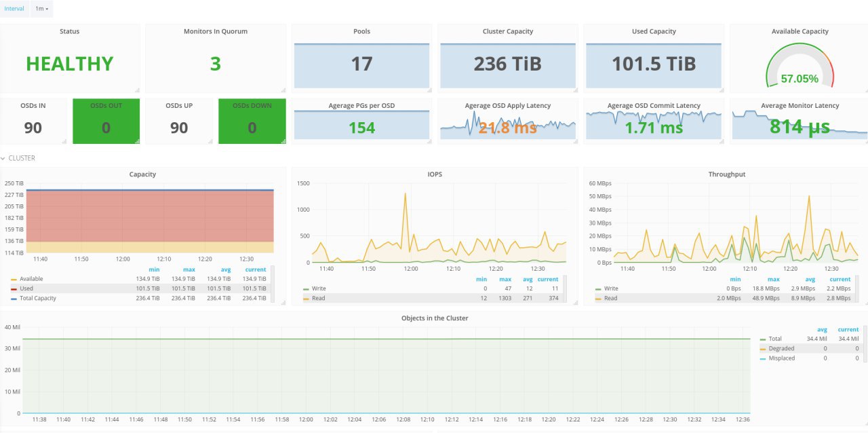
Task: Click blue color swatch beside Total Capacity
Action: (14, 299)
